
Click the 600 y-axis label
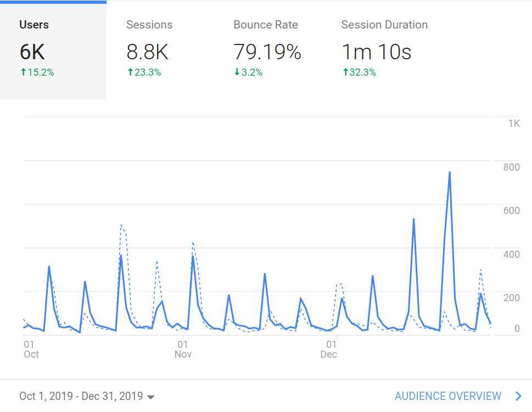[x=511, y=211]
